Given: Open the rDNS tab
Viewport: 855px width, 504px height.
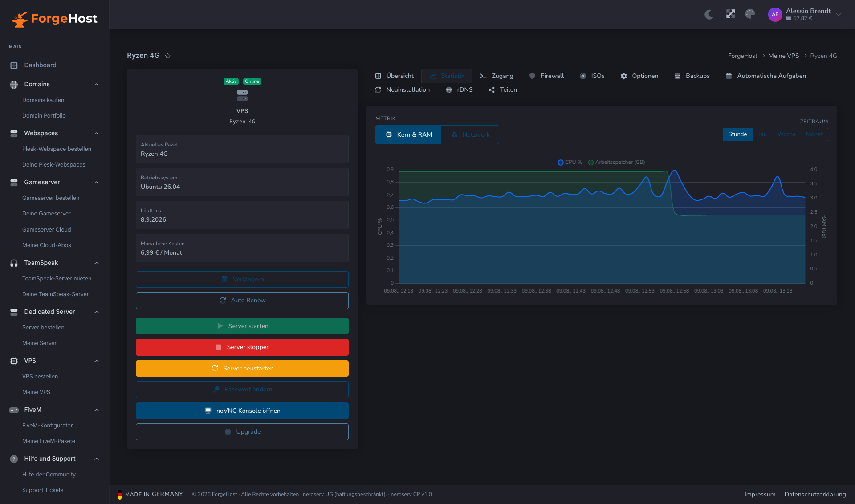Looking at the screenshot, I should [459, 90].
